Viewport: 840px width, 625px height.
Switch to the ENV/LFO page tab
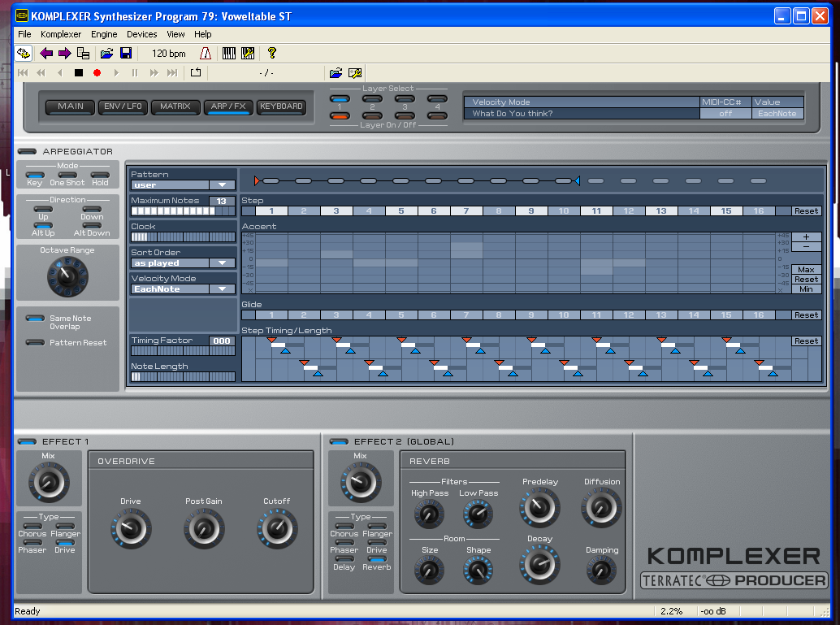click(123, 106)
